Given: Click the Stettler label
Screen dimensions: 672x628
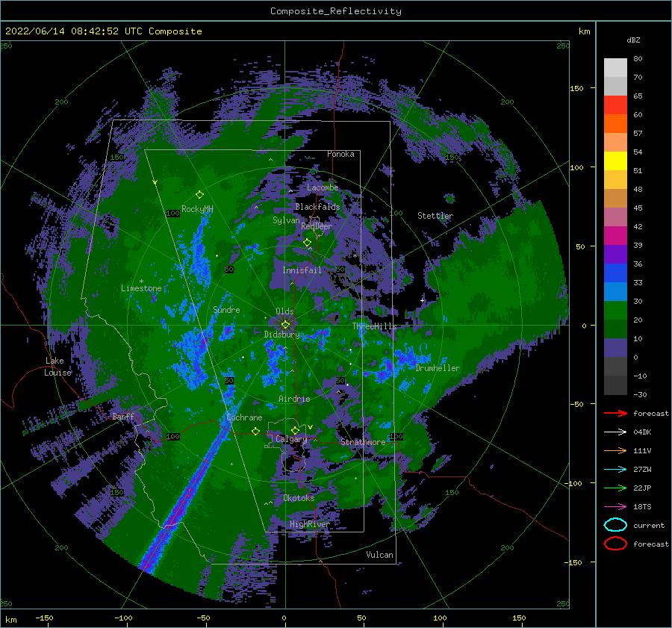Looking at the screenshot, I should click(x=435, y=216).
